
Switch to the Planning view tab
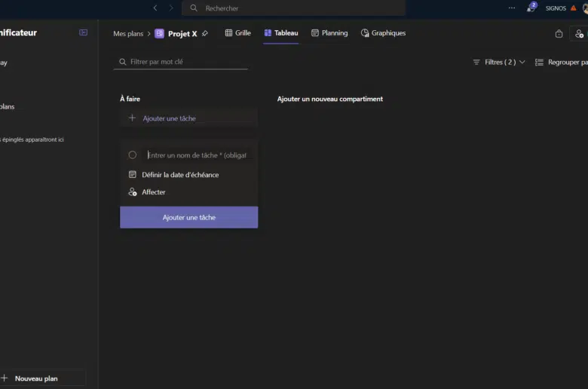point(329,33)
